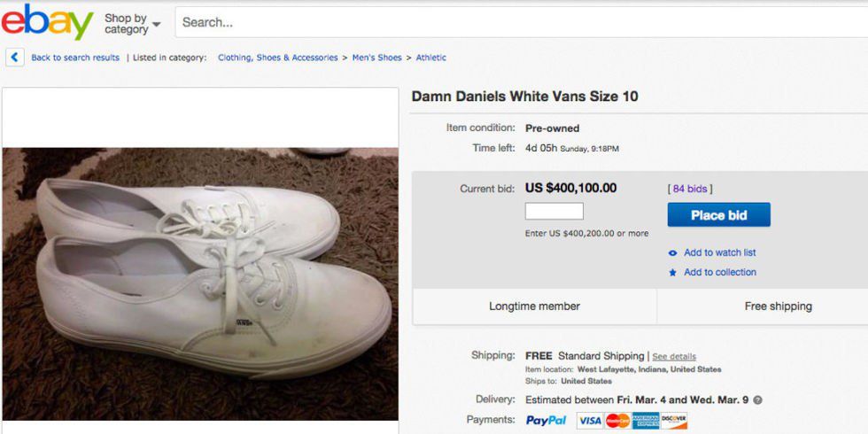Click the star icon for collection
Viewport: 868px width, 434px height.
tap(673, 273)
